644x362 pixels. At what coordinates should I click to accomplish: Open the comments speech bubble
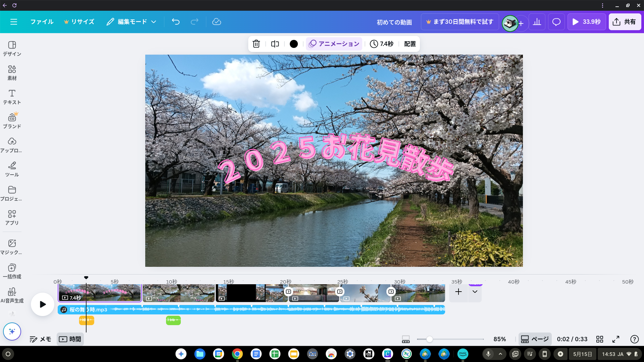[556, 22]
